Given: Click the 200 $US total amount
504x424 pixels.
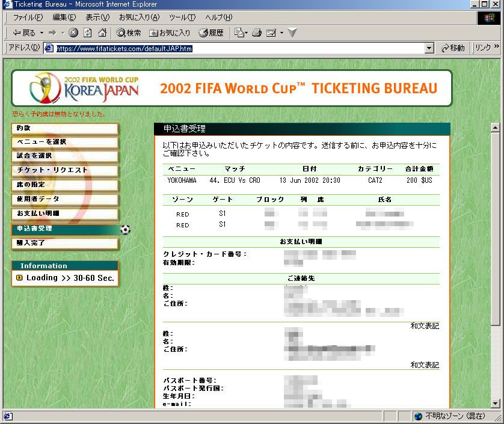Looking at the screenshot, I should coord(419,180).
